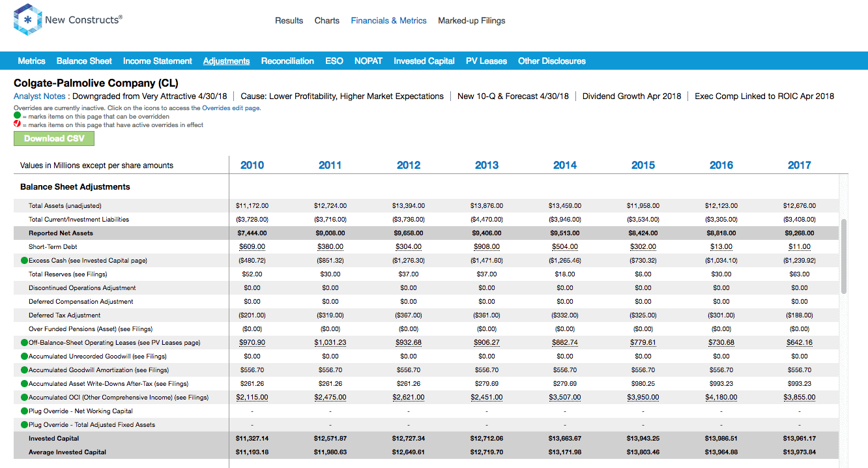
Task: Open the Analyst Notes link
Action: 40,96
